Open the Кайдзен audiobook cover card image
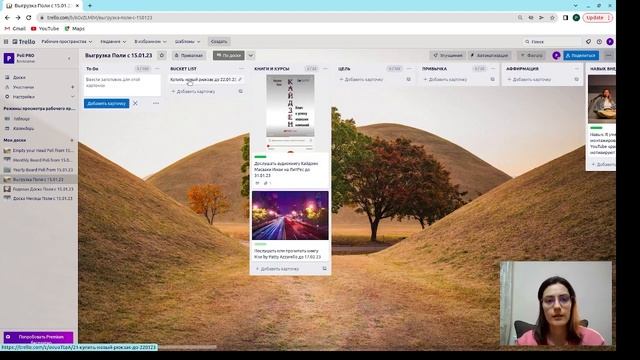Viewport: 640px width, 360px height. pos(290,113)
